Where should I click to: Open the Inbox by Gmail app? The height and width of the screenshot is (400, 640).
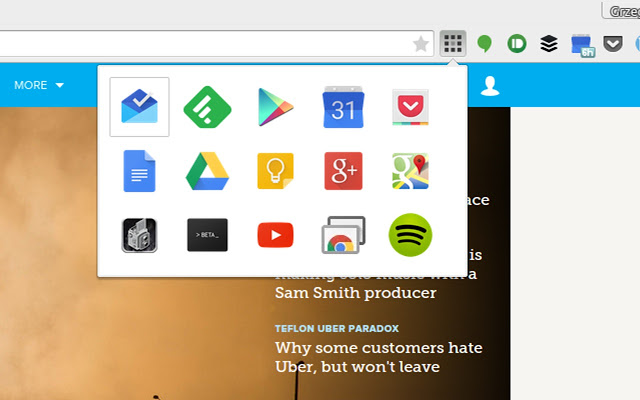pos(139,107)
